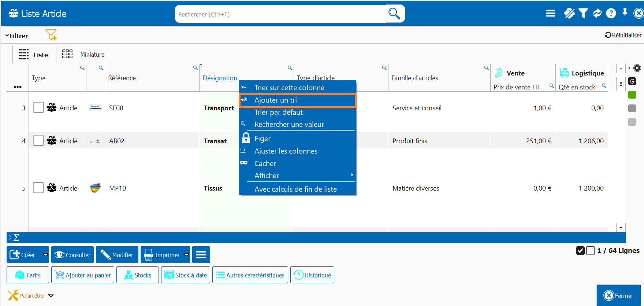This screenshot has height=306, width=644.
Task: Open the hamburger menu in the header
Action: (550, 14)
